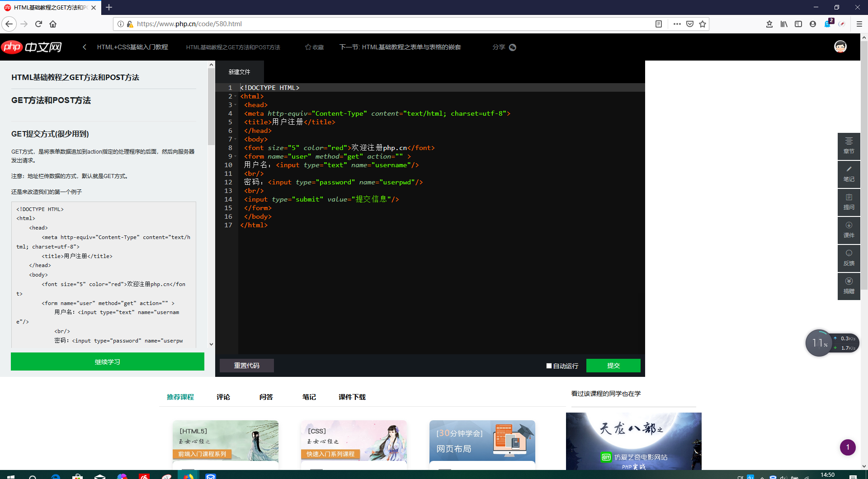Collapse the form tag fold arrow on line 9
This screenshot has width=868, height=479.
(236, 156)
